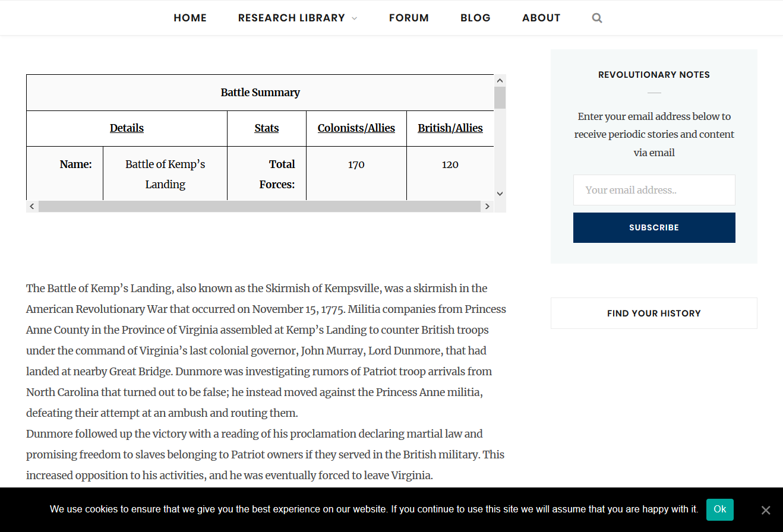The image size is (783, 532).
Task: Select the Battle of Kemp's Landing cell
Action: 165,174
